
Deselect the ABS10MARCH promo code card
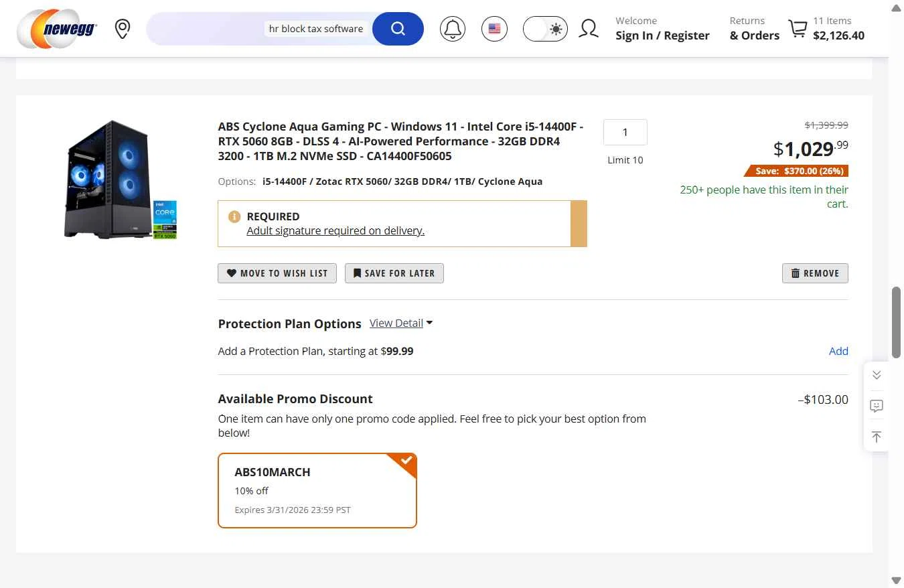point(317,490)
